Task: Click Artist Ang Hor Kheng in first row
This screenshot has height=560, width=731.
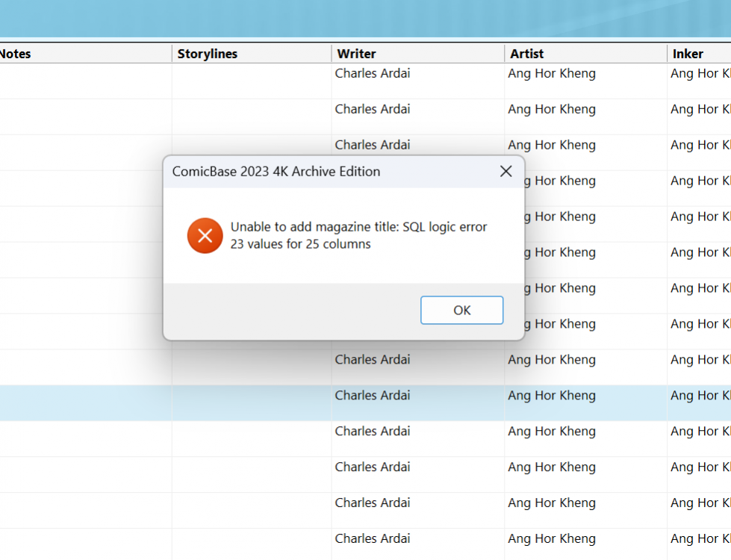Action: [552, 73]
